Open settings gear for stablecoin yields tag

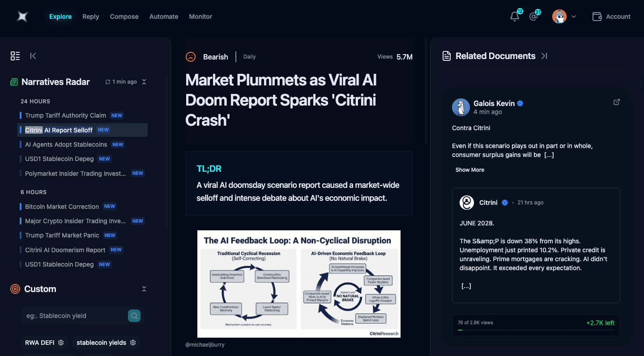133,343
